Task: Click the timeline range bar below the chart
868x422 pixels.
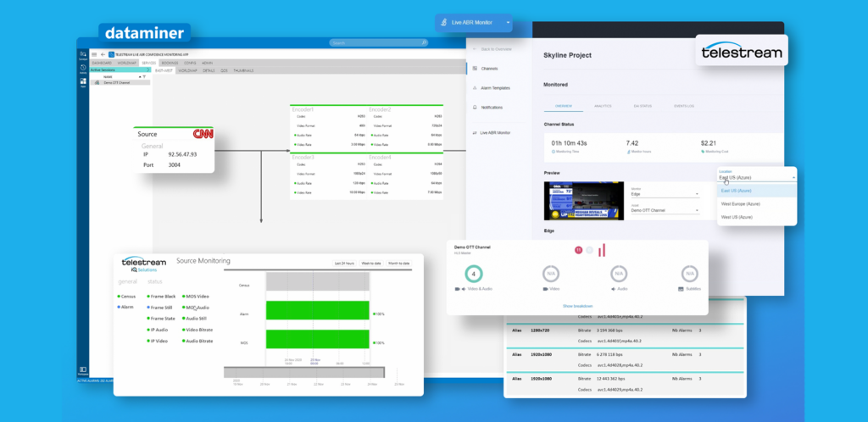Action: 304,372
